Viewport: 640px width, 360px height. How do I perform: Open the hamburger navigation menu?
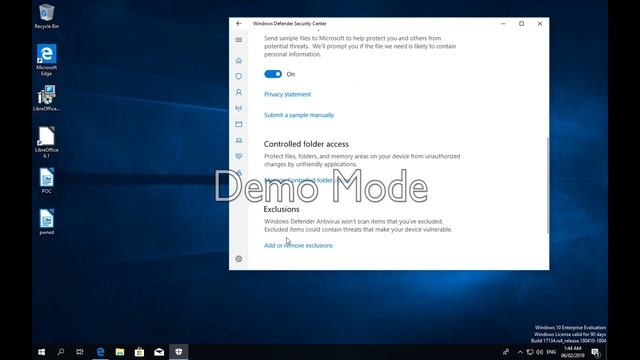click(239, 40)
